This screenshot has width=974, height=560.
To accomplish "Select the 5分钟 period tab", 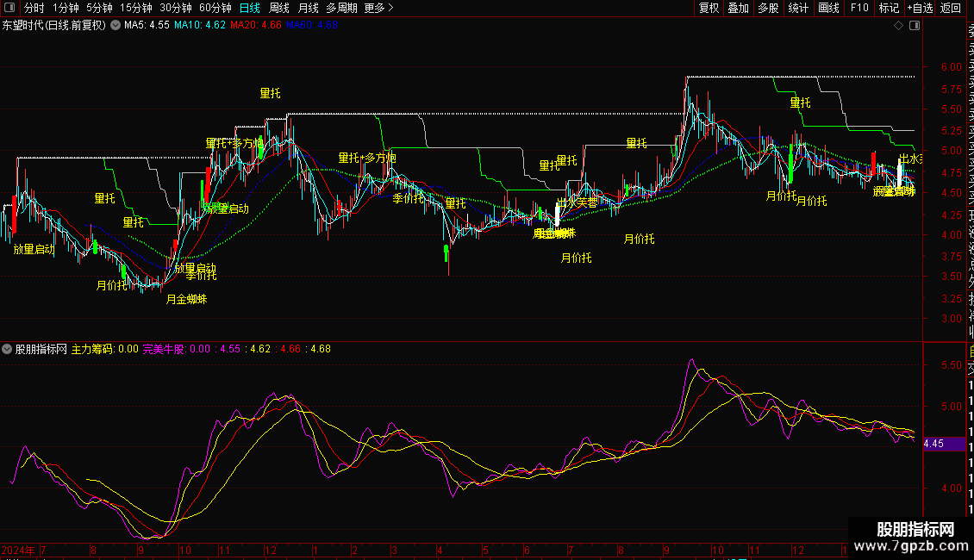I will click(x=99, y=8).
